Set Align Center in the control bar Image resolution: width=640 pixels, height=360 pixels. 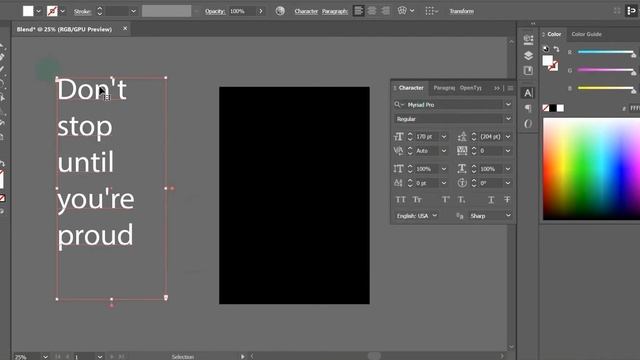372,11
